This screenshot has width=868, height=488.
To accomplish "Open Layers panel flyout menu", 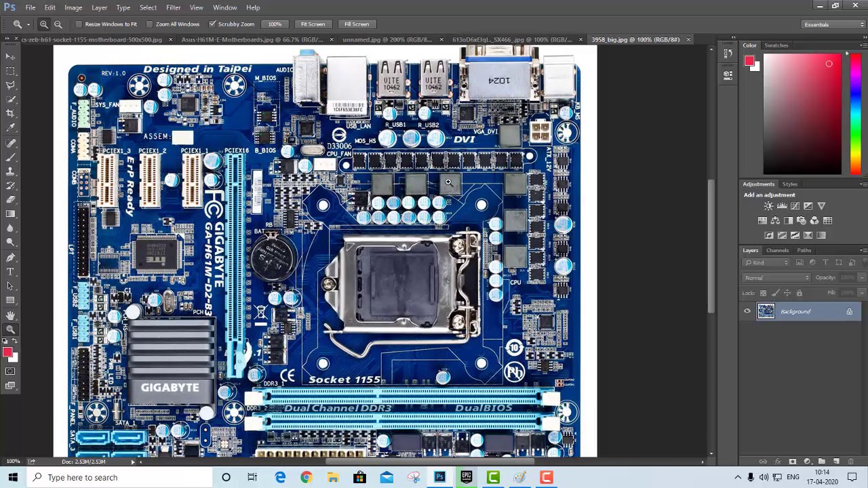I will (x=863, y=251).
